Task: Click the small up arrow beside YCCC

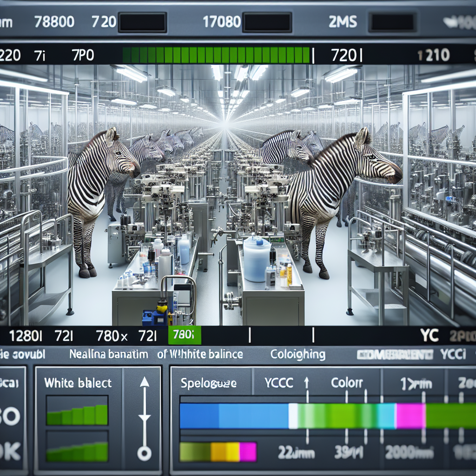Action: point(306,384)
